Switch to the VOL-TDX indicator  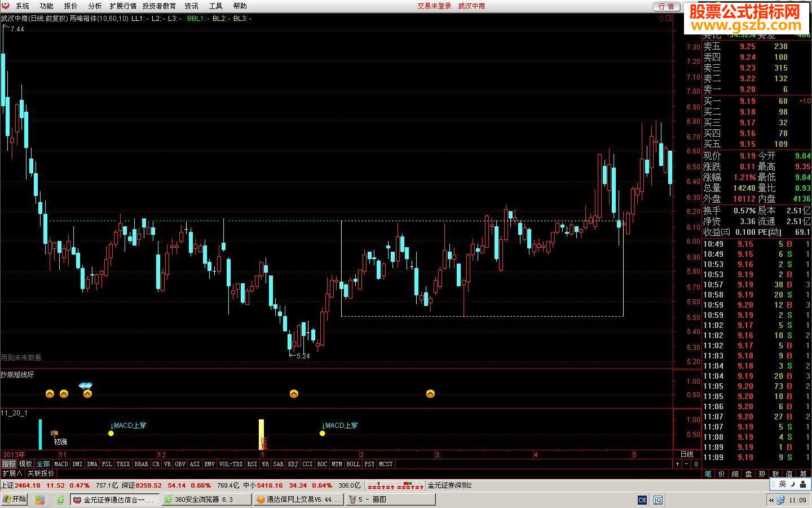tap(231, 464)
